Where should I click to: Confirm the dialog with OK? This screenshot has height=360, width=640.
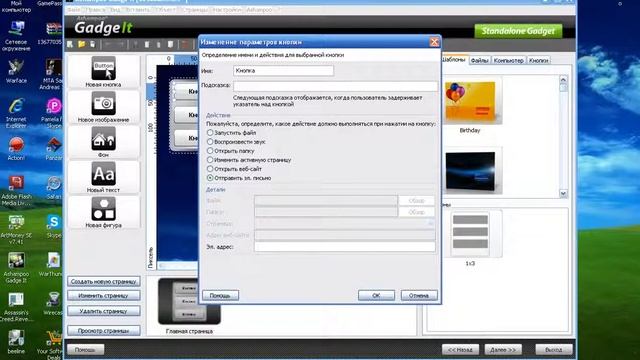tap(376, 296)
